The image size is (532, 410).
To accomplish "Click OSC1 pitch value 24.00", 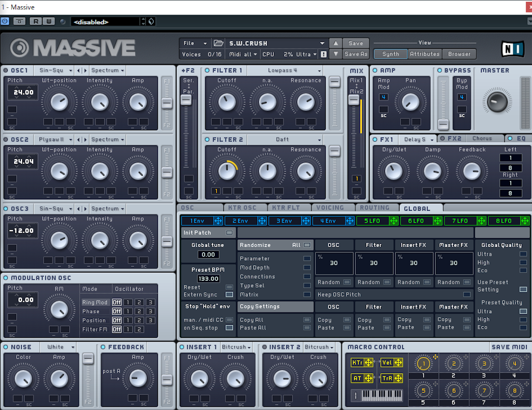I will click(x=23, y=92).
